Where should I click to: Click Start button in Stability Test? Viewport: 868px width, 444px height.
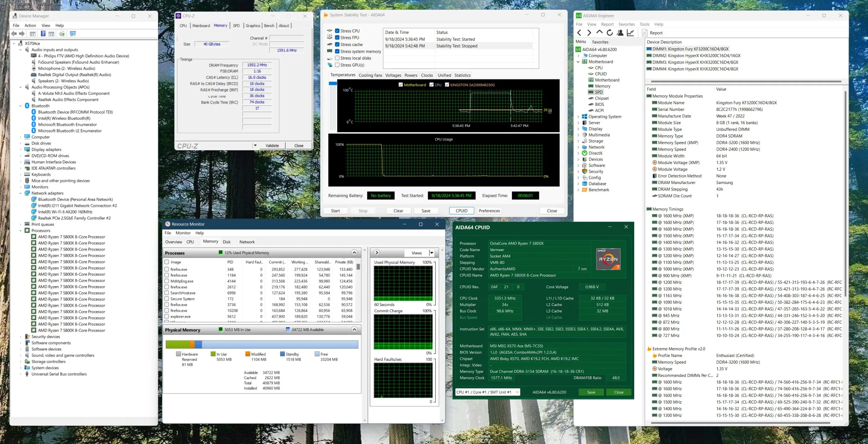click(x=335, y=211)
